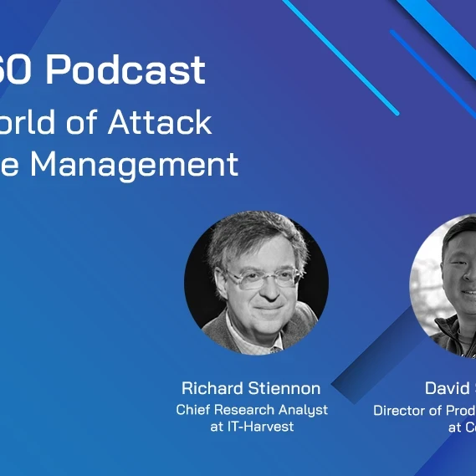Click the text 'at IT-Harvest'
This screenshot has width=476, height=476.
coord(252,427)
